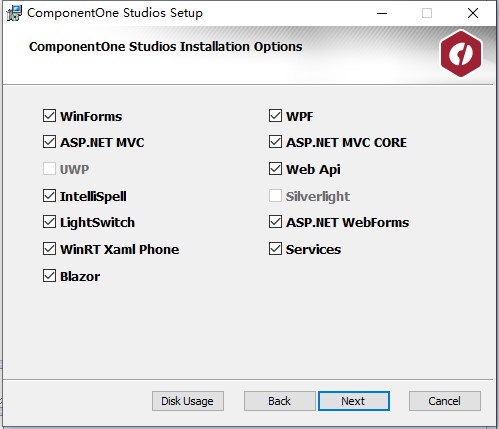Uncheck the LightSwitch checkbox
Image resolution: width=499 pixels, height=429 pixels.
click(49, 222)
